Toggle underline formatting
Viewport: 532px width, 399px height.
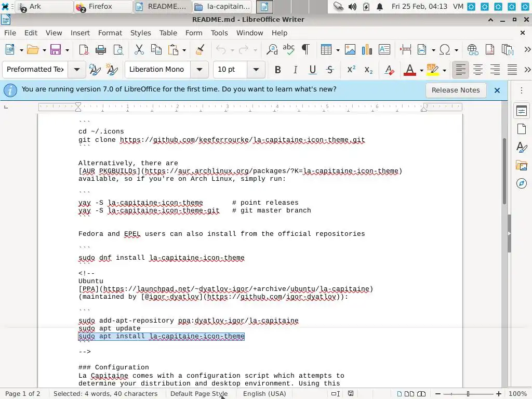(x=312, y=70)
